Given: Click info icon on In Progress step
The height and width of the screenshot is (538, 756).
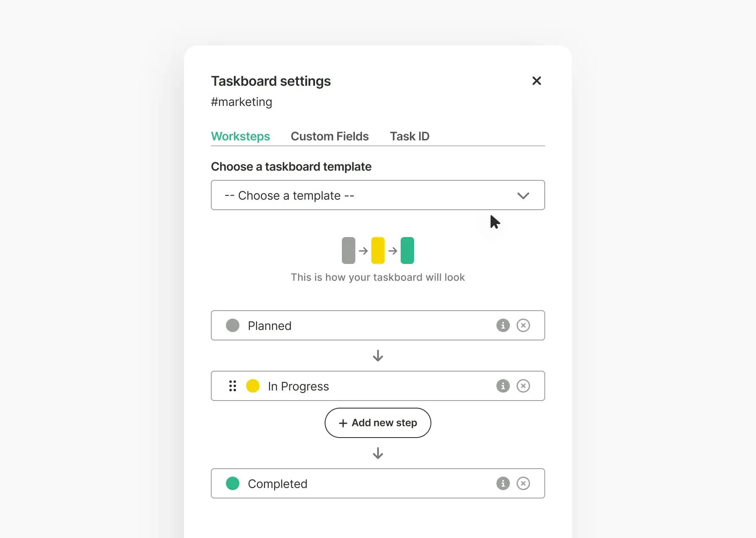Looking at the screenshot, I should [503, 386].
